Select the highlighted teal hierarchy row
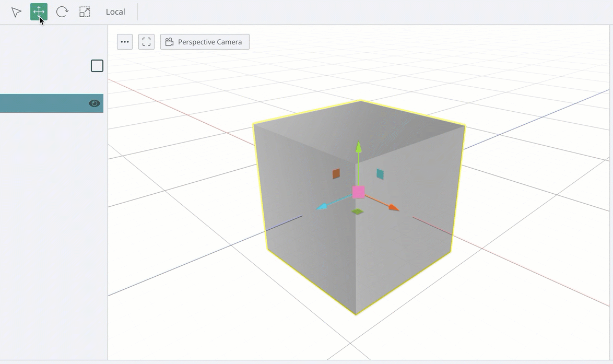613x364 pixels. click(42, 103)
